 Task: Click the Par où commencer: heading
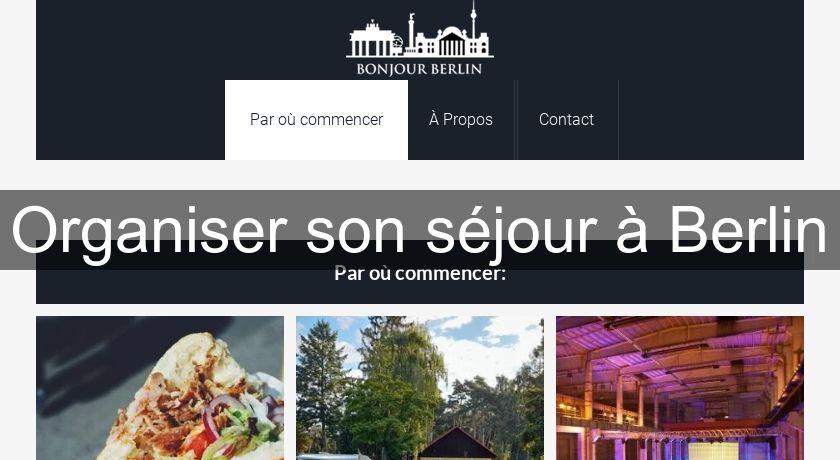420,274
